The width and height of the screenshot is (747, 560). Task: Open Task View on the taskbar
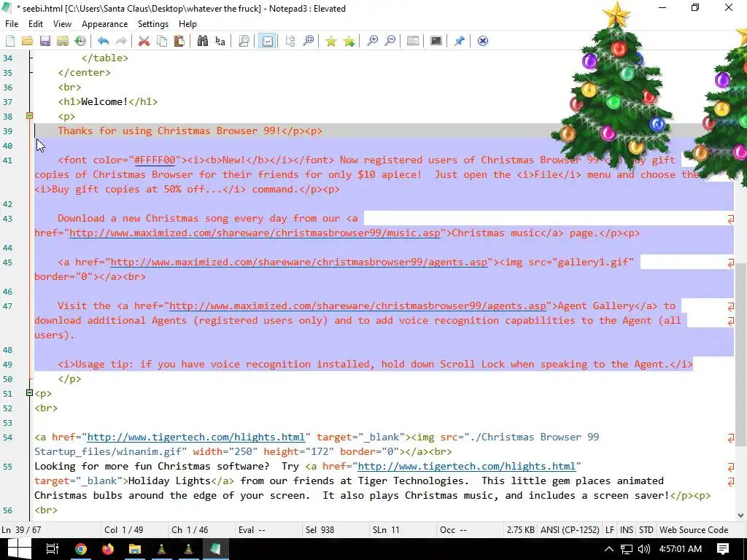pyautogui.click(x=52, y=549)
